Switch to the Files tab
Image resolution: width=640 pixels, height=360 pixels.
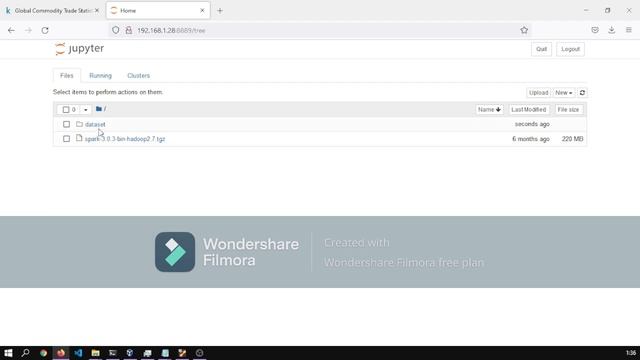[x=67, y=76]
